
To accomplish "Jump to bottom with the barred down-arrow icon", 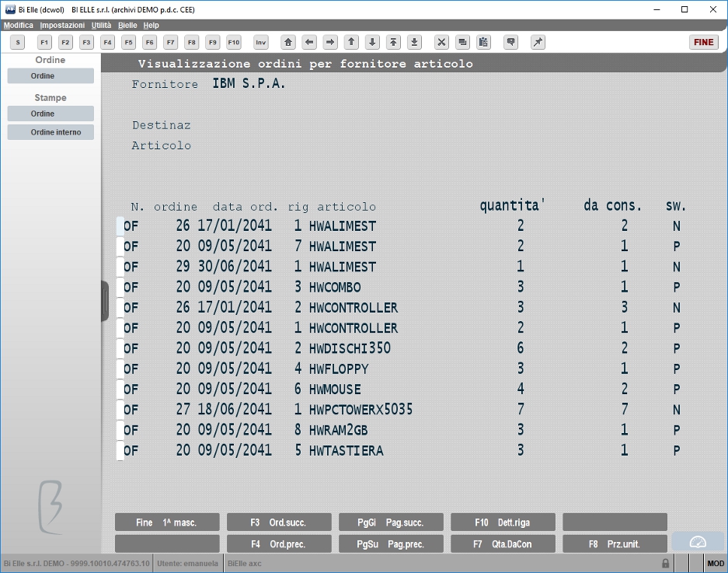I will point(415,42).
